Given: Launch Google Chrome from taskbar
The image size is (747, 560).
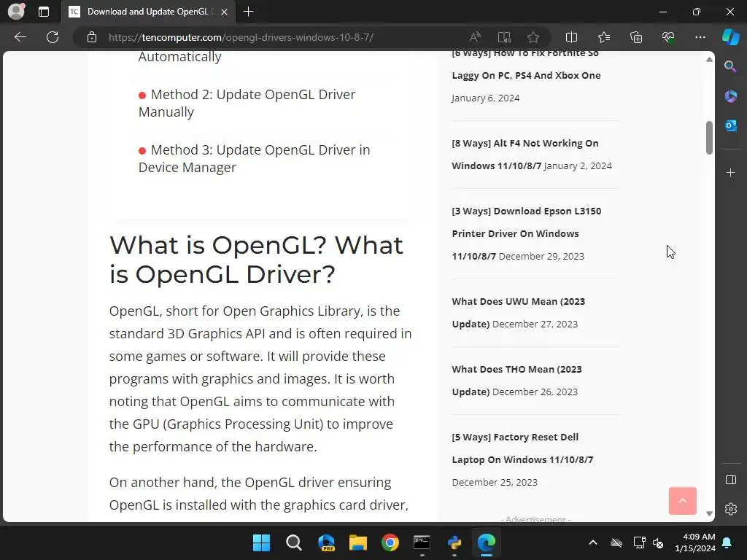Looking at the screenshot, I should (x=390, y=542).
